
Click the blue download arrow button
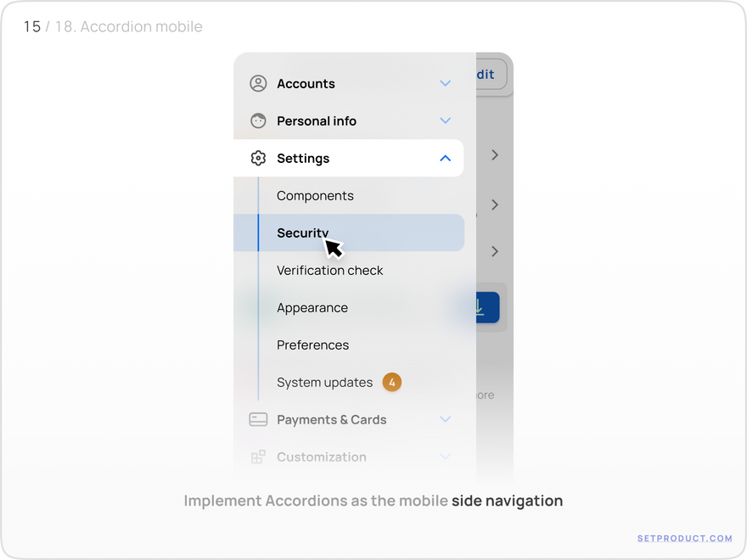487,308
